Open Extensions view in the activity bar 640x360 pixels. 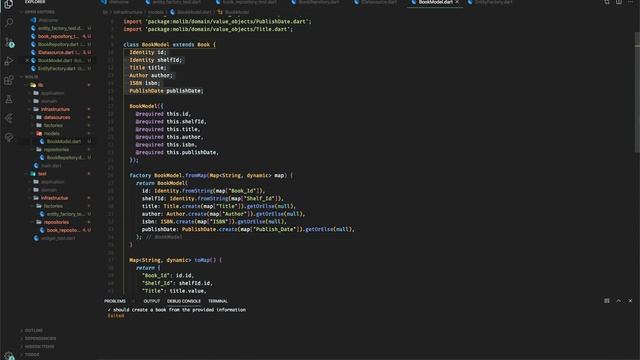9,80
